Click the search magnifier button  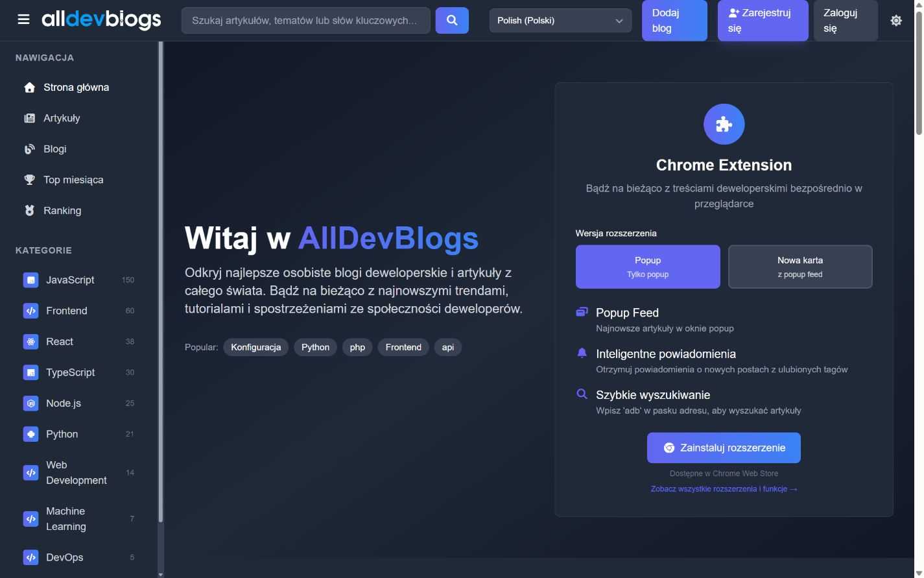click(452, 20)
